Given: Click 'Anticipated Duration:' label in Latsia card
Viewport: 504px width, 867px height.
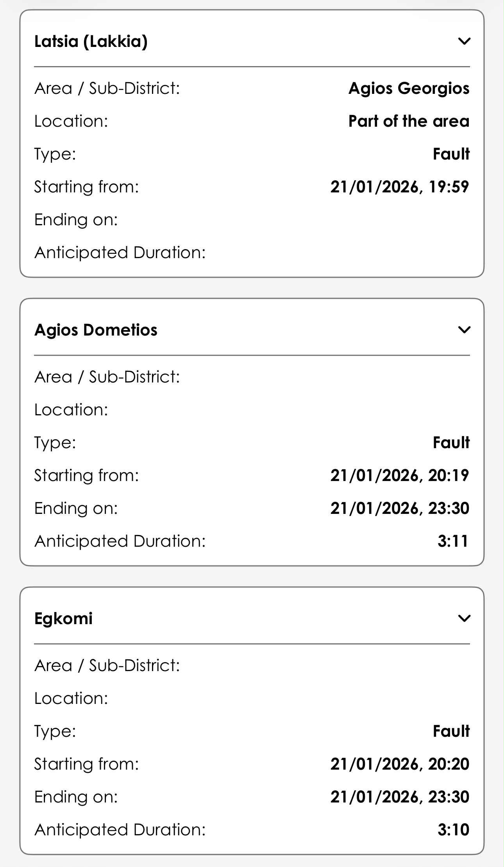Looking at the screenshot, I should point(120,253).
